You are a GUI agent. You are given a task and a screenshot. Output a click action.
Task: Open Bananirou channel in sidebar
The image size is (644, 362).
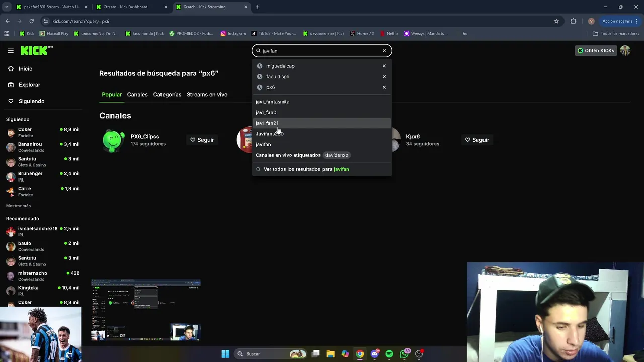(x=43, y=147)
